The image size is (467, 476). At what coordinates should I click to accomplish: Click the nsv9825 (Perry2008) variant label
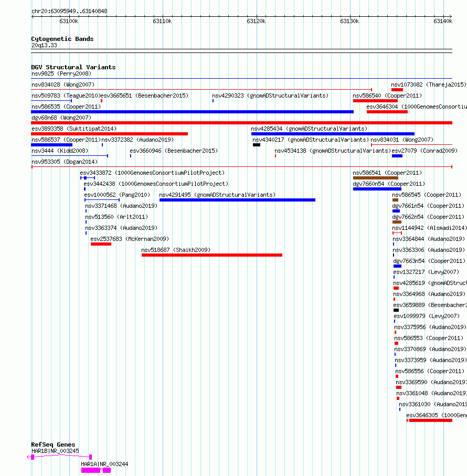coord(61,73)
